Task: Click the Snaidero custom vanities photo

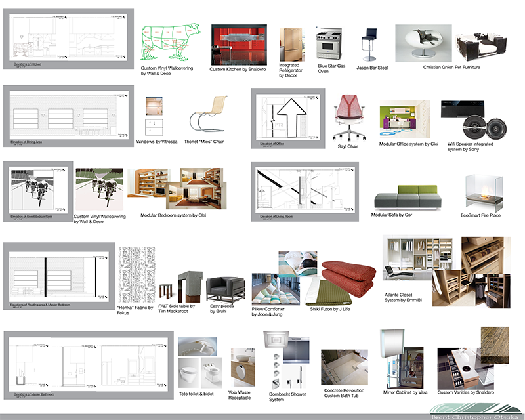Action: [465, 368]
